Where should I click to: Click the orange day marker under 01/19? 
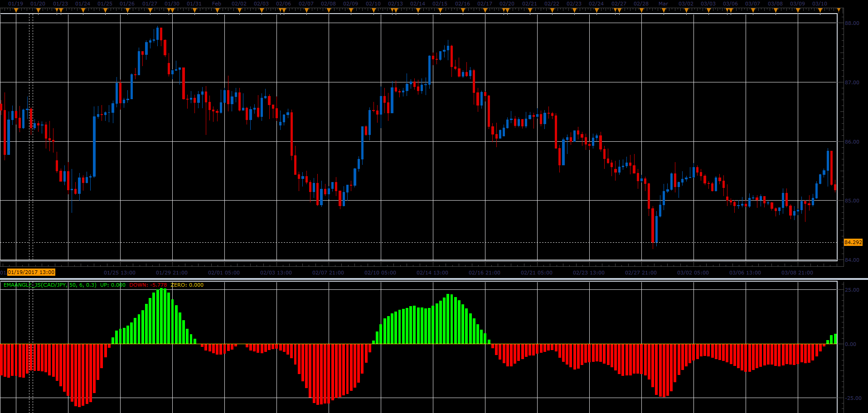pos(15,10)
